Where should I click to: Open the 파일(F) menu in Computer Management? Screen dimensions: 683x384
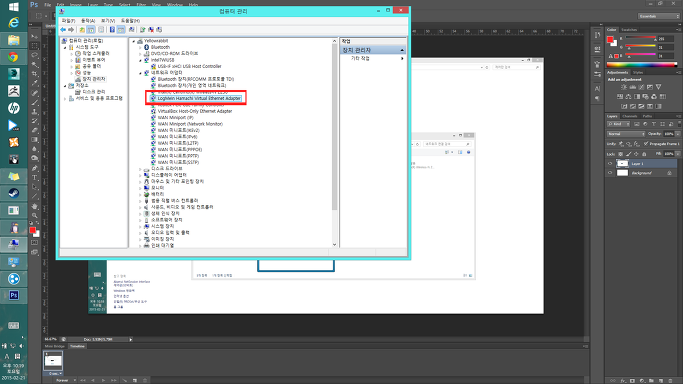(x=68, y=20)
